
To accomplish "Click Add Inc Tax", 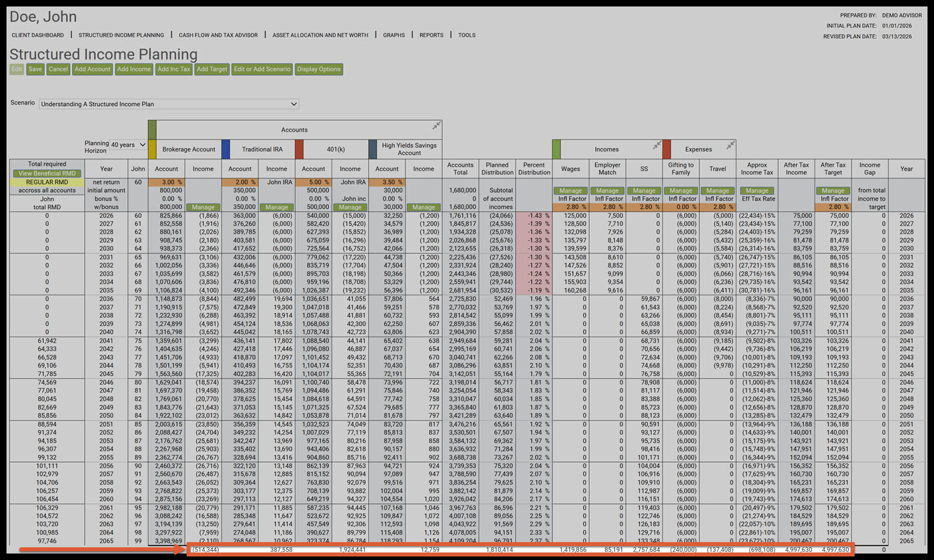I will pyautogui.click(x=174, y=69).
